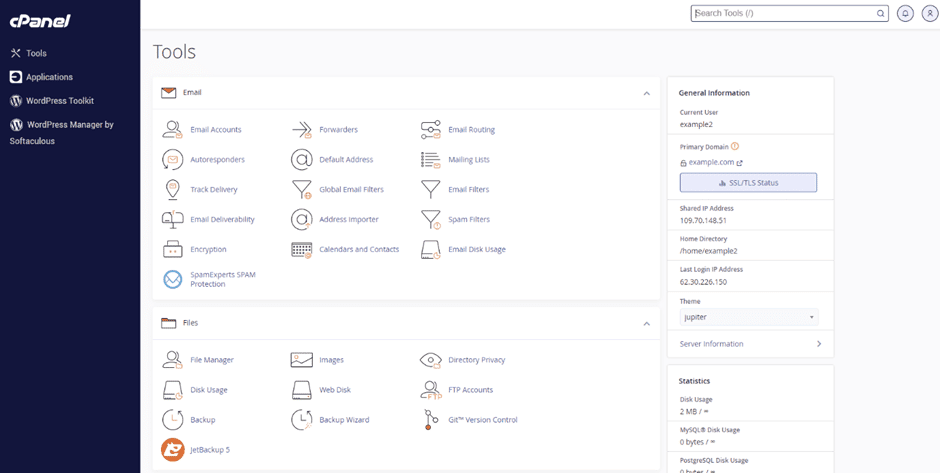The image size is (940, 473).
Task: Open the user account icon
Action: tap(929, 13)
